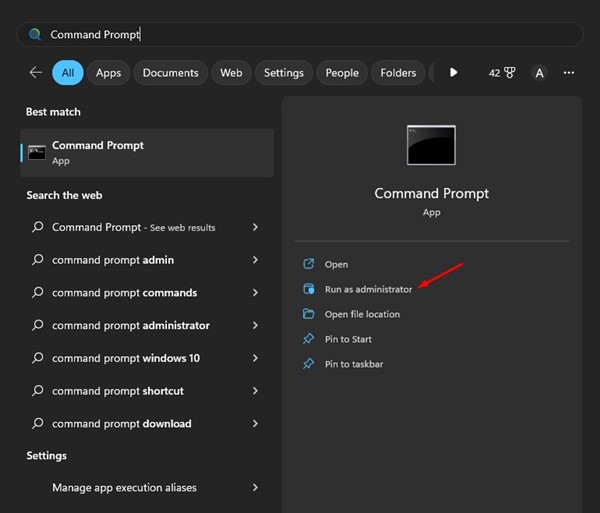
Task: Click into the Command Prompt search field
Action: click(300, 34)
